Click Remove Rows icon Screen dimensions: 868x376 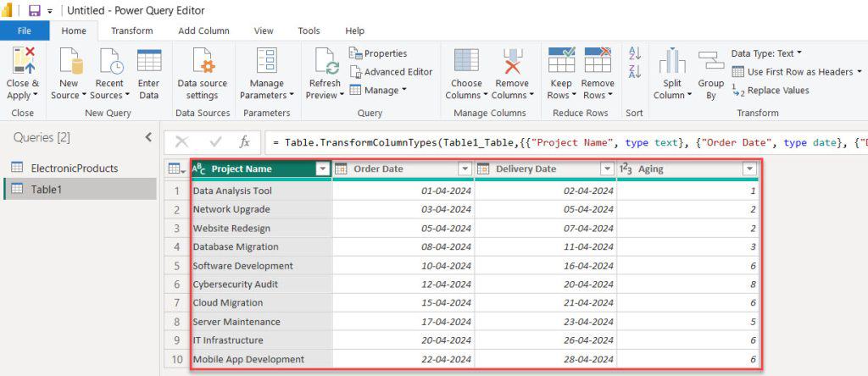598,60
